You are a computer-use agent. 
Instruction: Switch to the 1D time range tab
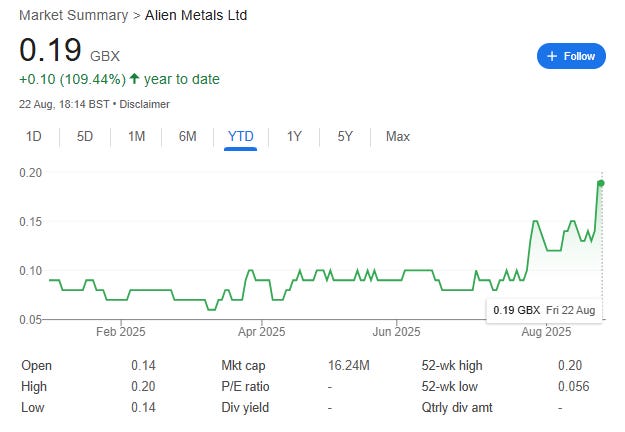[x=33, y=137]
